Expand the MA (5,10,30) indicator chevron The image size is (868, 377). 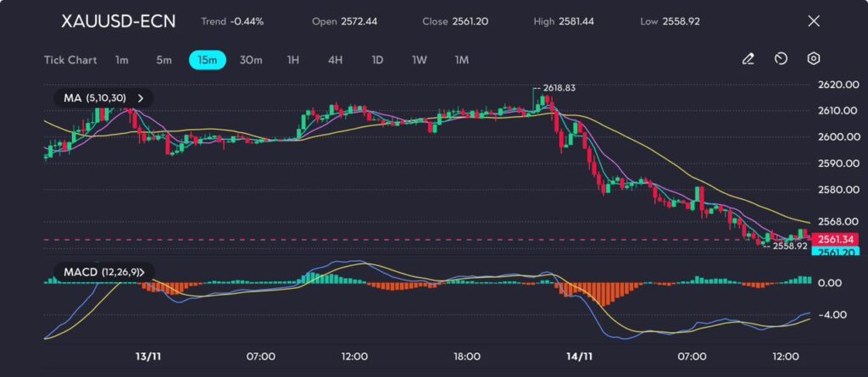pyautogui.click(x=141, y=98)
